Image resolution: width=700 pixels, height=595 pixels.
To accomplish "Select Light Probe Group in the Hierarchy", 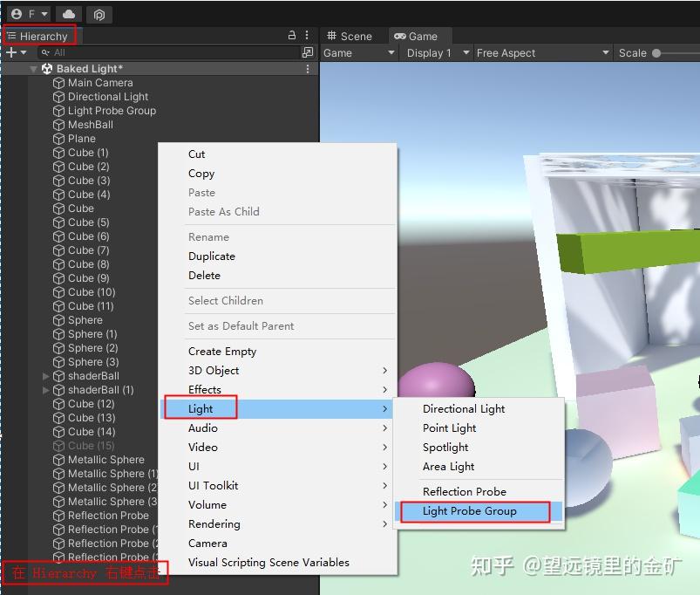I will point(112,111).
